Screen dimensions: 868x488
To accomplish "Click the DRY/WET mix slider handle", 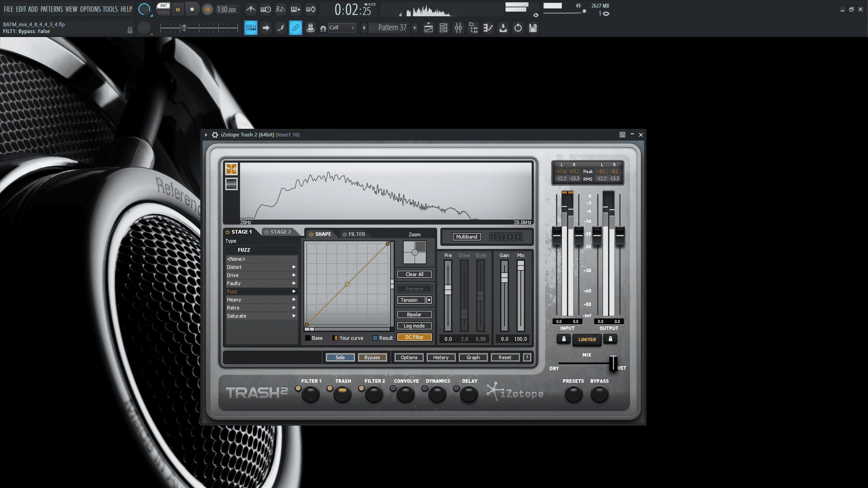I will pos(613,363).
